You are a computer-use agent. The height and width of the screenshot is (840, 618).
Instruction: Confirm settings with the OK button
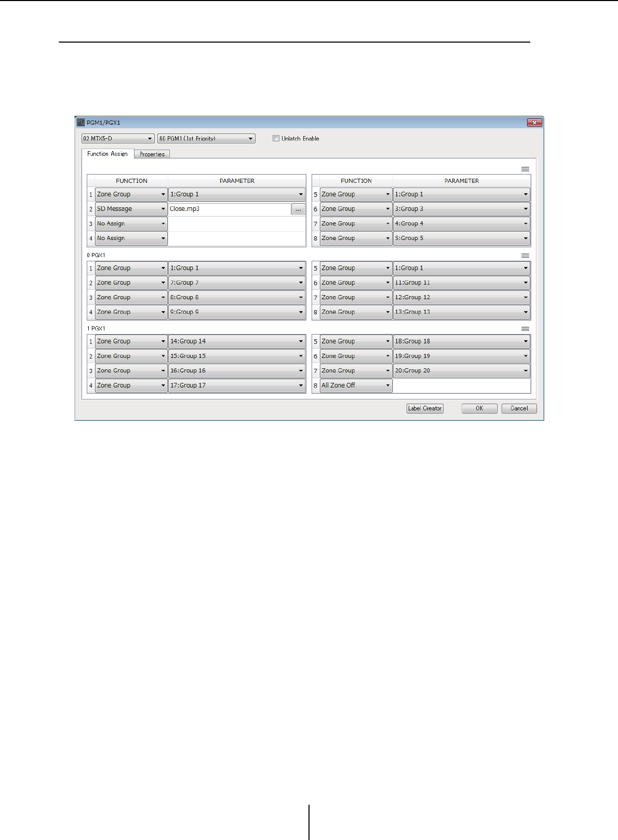[479, 408]
